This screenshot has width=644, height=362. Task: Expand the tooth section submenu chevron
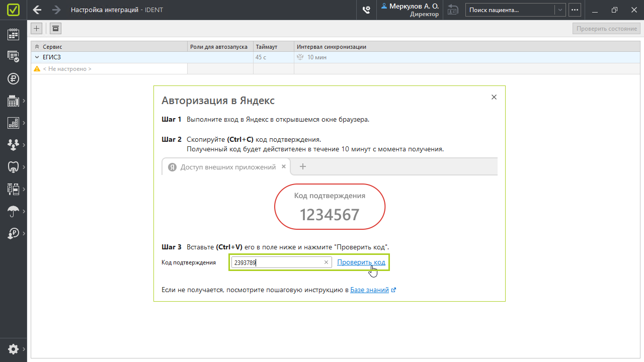(24, 167)
